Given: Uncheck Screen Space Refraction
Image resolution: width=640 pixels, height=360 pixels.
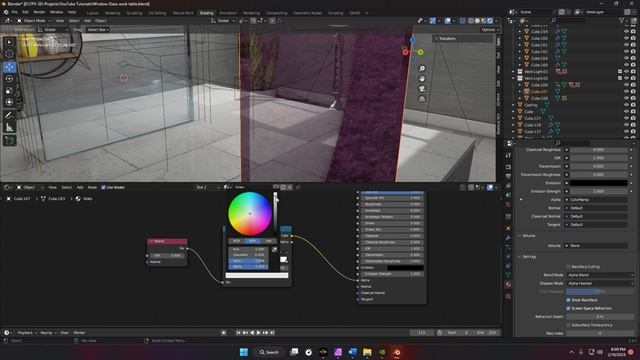Looking at the screenshot, I should (568, 308).
